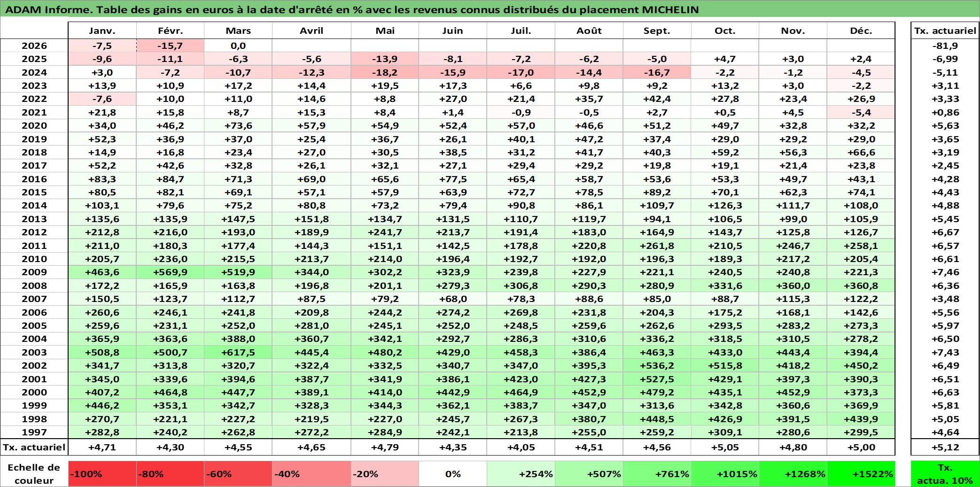Click the +1268% color scale swatch
Screen dimensions: 980x487
793,474
